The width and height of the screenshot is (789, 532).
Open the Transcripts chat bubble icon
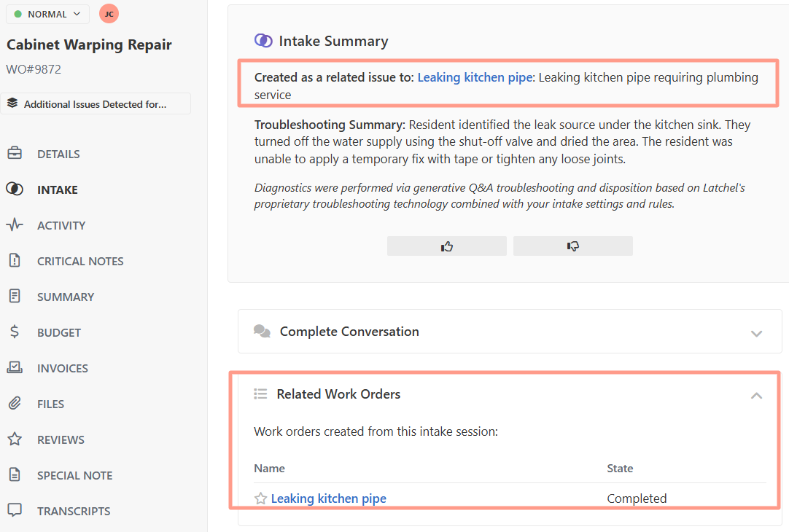pos(14,511)
